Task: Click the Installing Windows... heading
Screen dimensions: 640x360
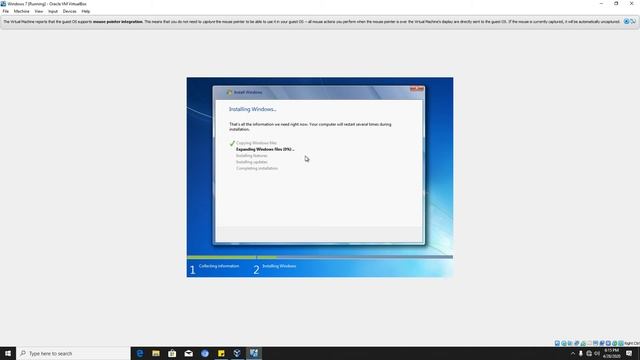Action: click(252, 109)
